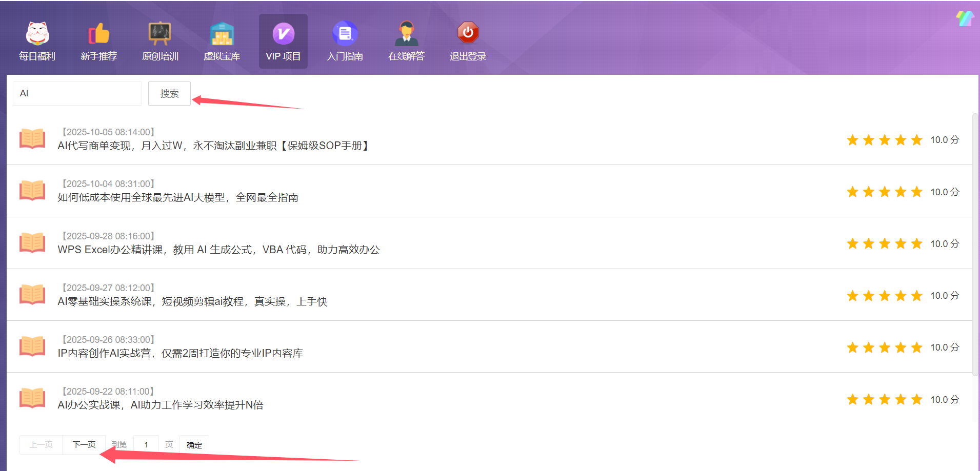Go to next page with 下一页

click(x=84, y=445)
